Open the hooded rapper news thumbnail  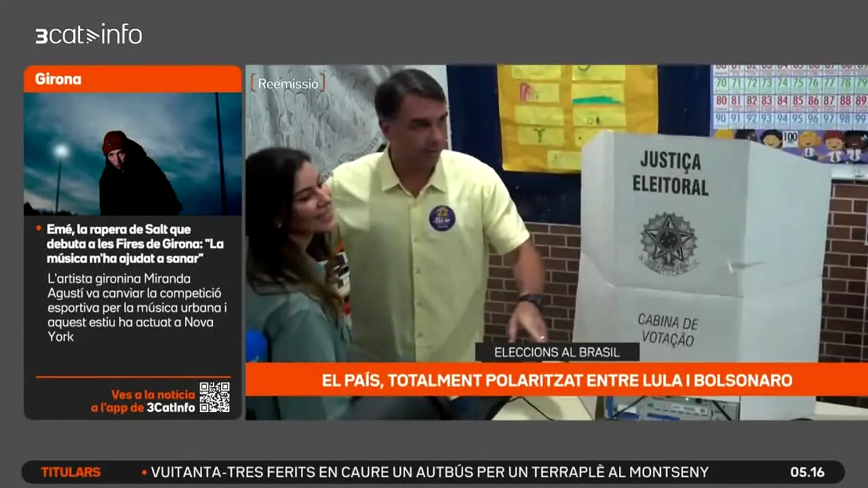tap(133, 154)
